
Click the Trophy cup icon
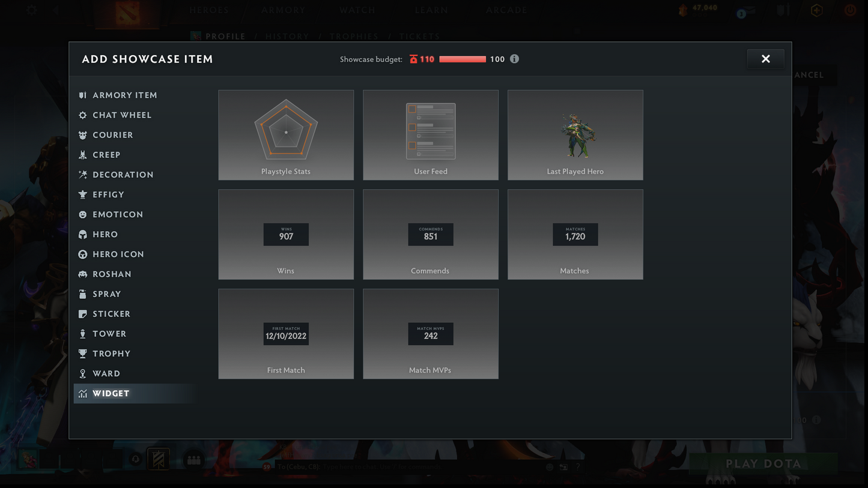pyautogui.click(x=83, y=354)
